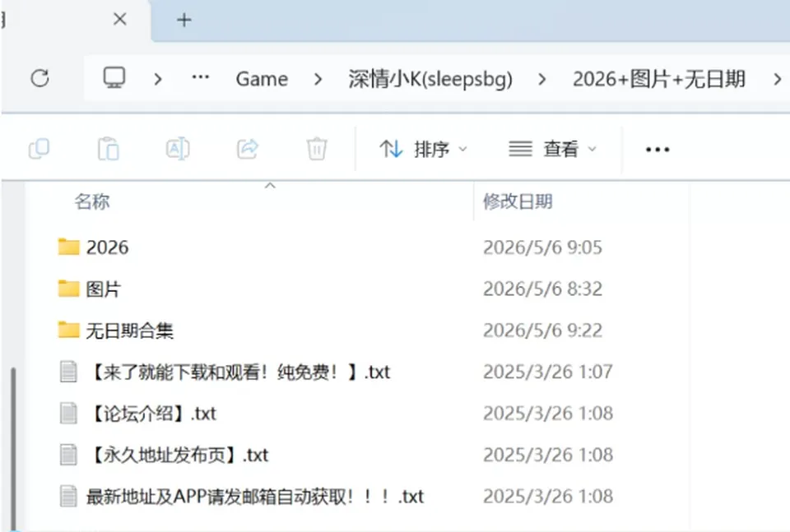This screenshot has width=790, height=532.
Task: Expand chevron after the monitor icon
Action: (158, 79)
